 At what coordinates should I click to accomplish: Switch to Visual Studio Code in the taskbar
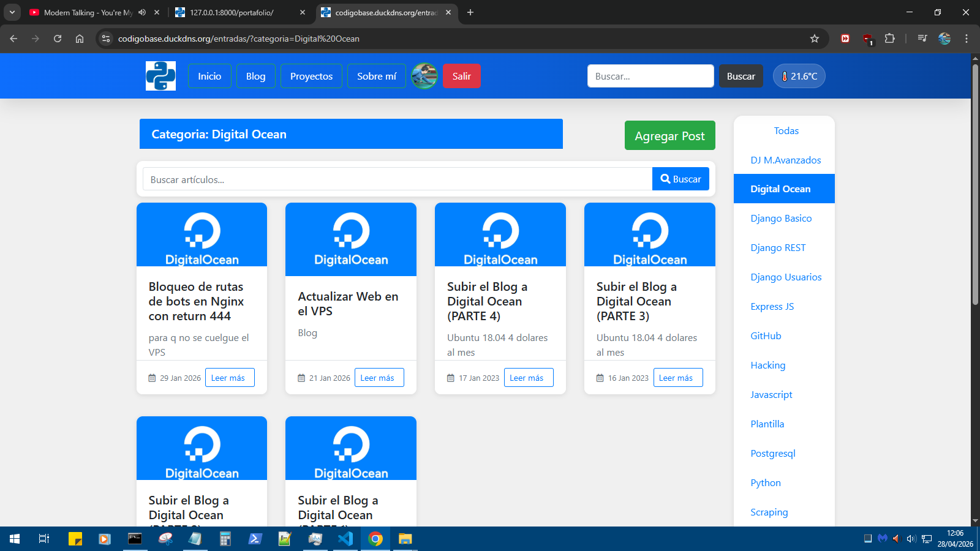(345, 539)
